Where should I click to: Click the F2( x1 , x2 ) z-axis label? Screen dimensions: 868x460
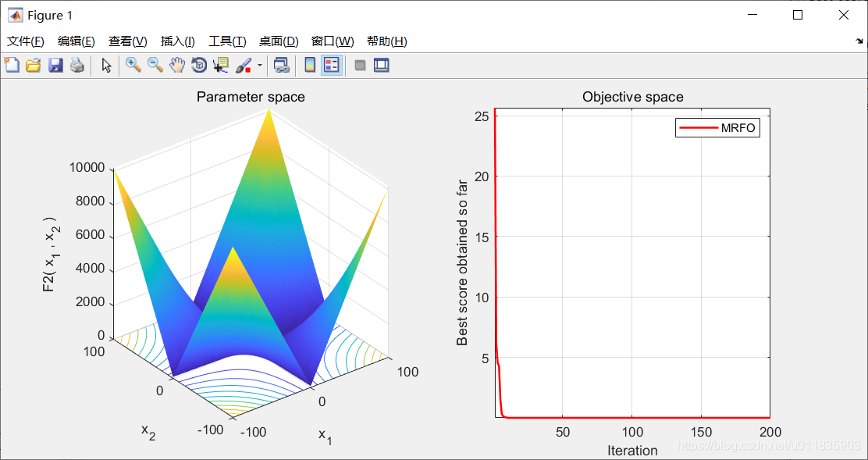pyautogui.click(x=51, y=254)
